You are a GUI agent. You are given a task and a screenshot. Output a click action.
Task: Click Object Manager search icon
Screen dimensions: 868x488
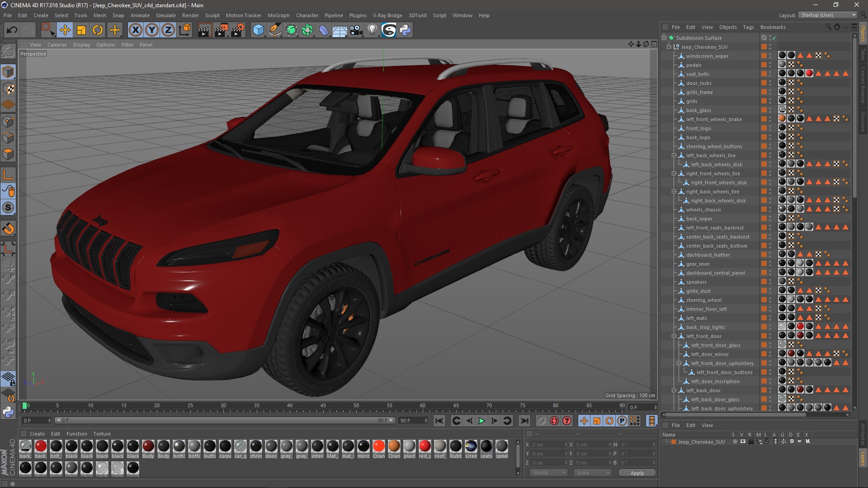829,27
